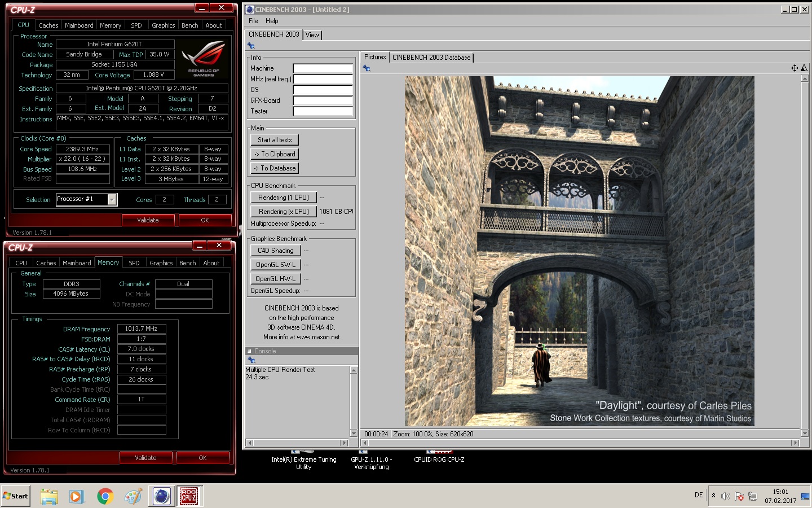Start the OpenGL SW-L benchmark
812x508 pixels.
pos(276,265)
